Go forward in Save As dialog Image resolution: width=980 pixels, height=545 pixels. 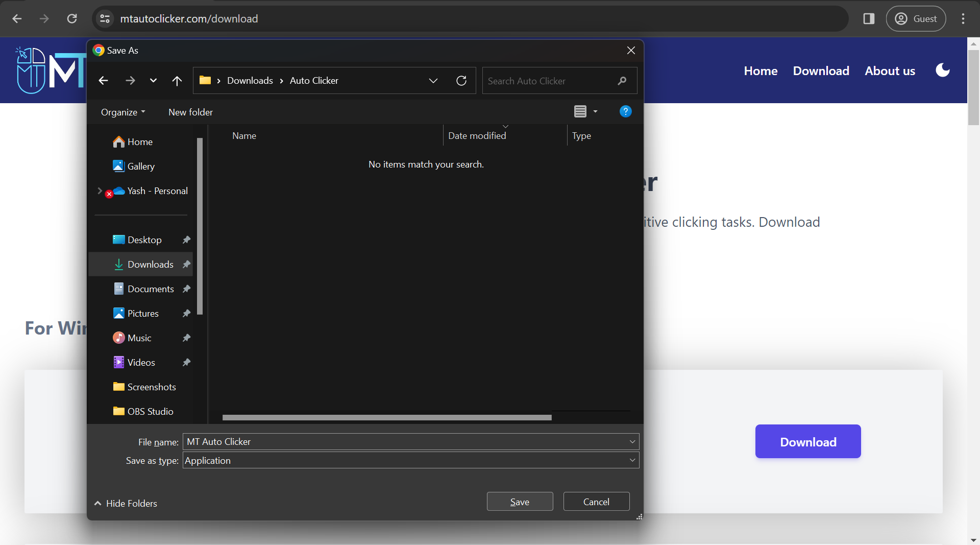pyautogui.click(x=130, y=81)
